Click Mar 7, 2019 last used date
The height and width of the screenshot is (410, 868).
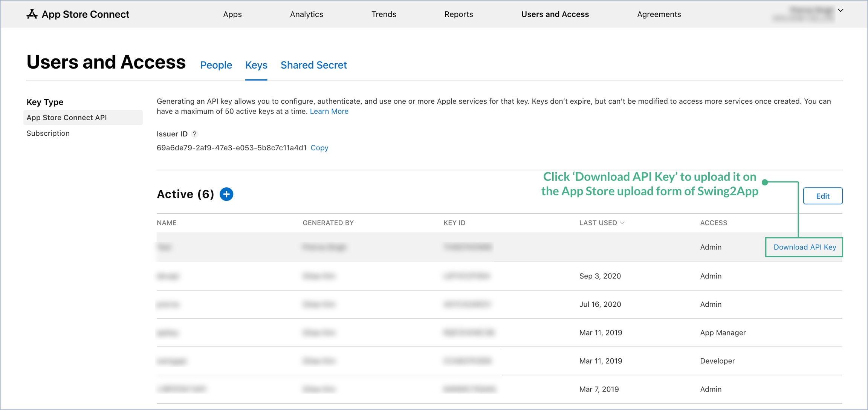pyautogui.click(x=599, y=389)
